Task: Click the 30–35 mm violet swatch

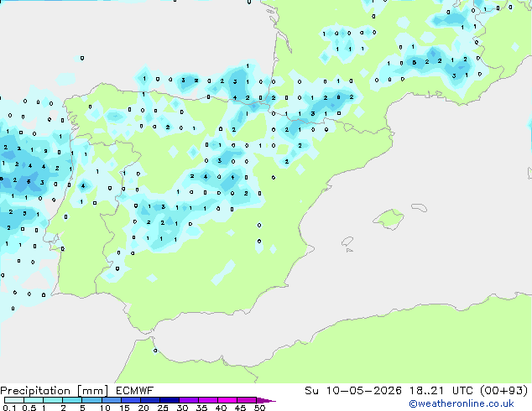Action: 189,400
